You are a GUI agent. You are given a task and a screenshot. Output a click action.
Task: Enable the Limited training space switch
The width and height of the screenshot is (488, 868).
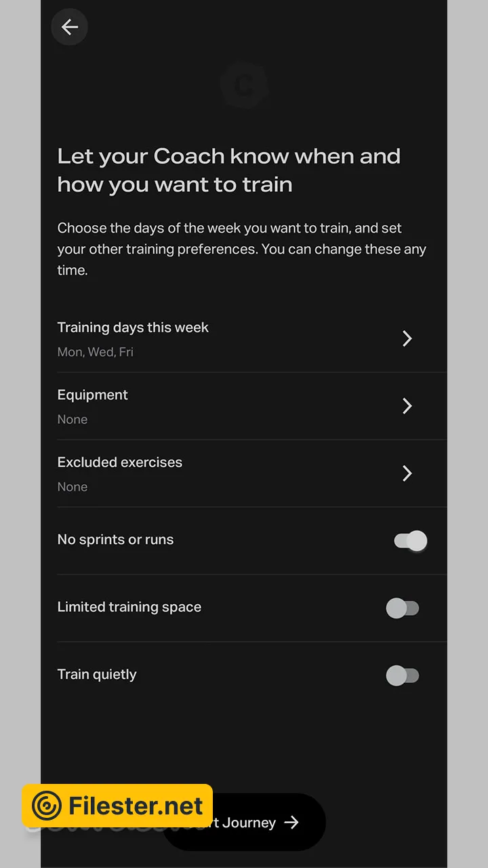pos(403,608)
